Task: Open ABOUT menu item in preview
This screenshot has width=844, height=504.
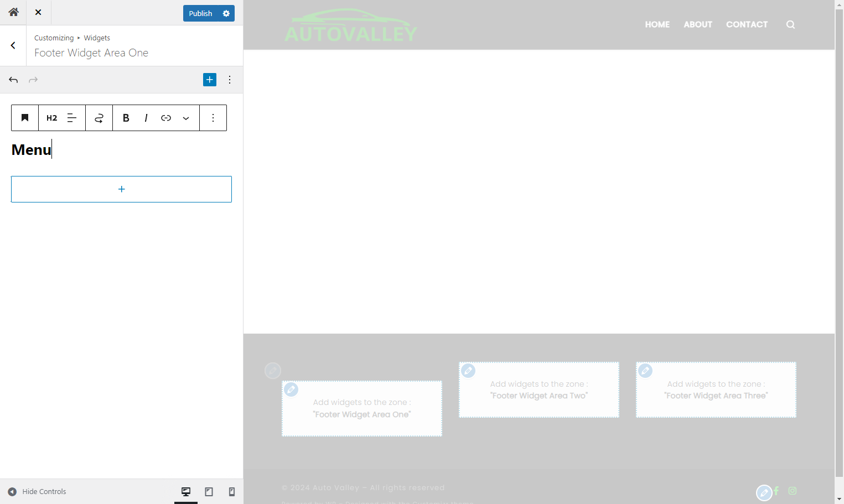Action: click(x=698, y=24)
